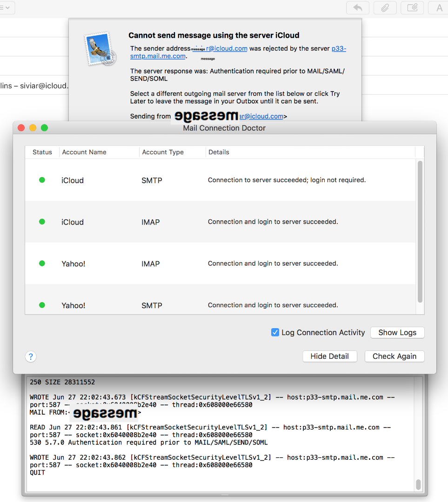448x502 pixels.
Task: Open the list dropdown at top-left of Mail
Action: click(x=6, y=7)
